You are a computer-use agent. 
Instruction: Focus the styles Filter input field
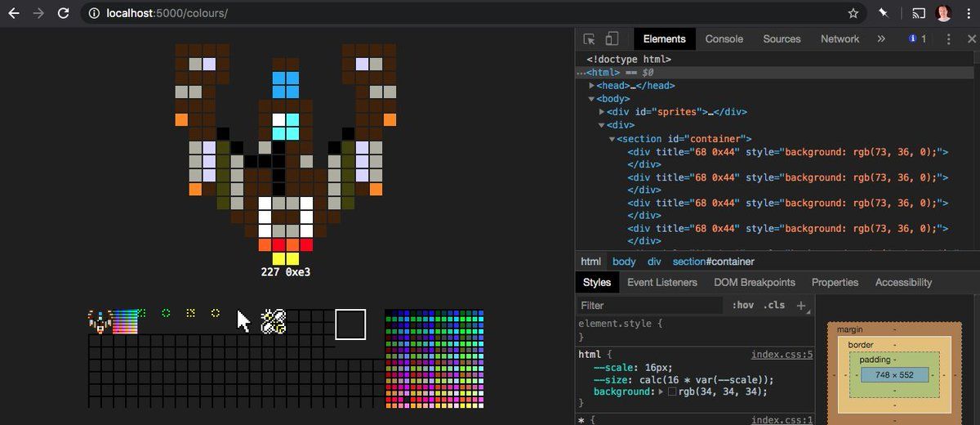650,305
